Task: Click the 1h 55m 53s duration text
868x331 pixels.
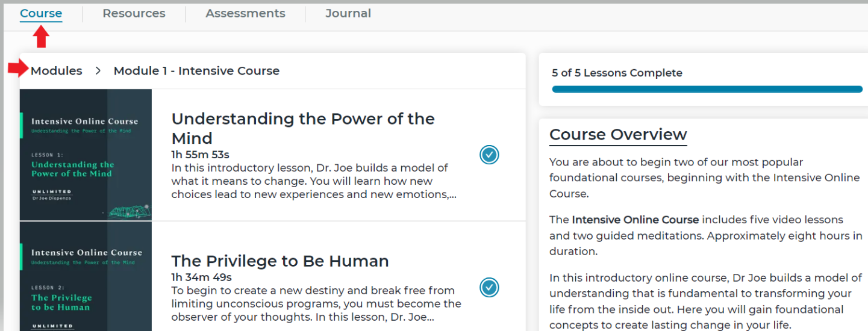Action: (201, 155)
